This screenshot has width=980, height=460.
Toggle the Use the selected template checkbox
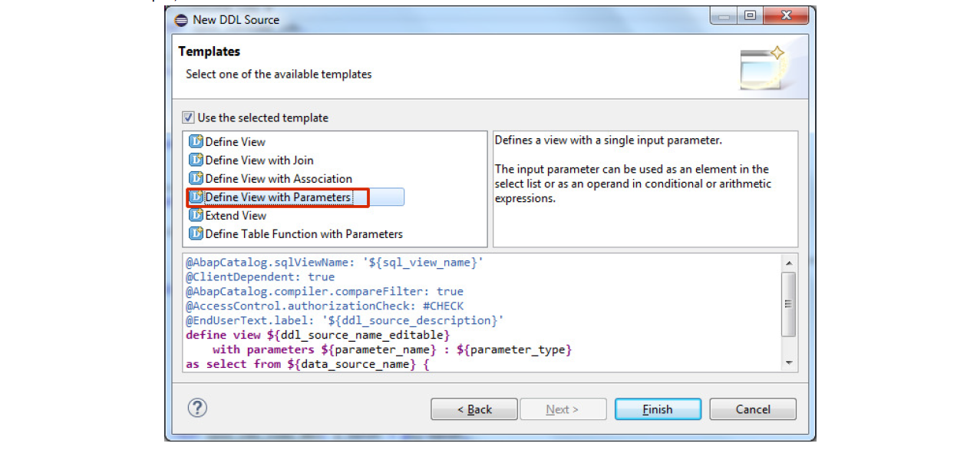188,117
